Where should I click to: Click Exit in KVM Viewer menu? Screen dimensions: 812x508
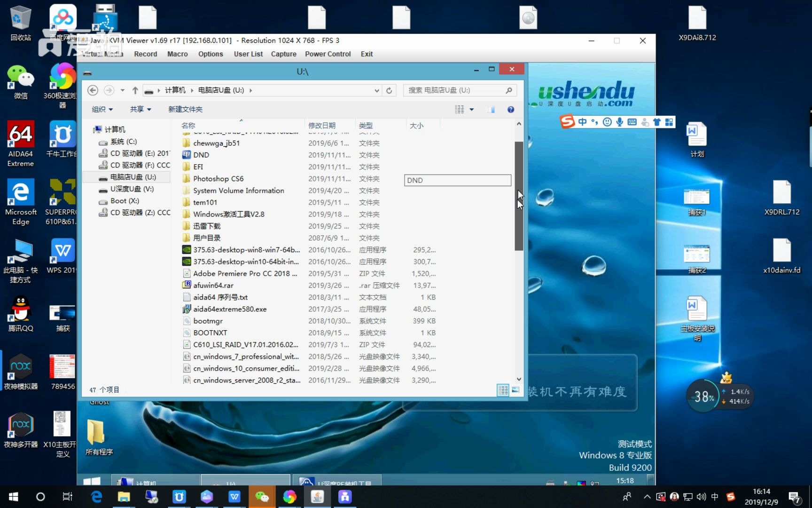tap(367, 54)
